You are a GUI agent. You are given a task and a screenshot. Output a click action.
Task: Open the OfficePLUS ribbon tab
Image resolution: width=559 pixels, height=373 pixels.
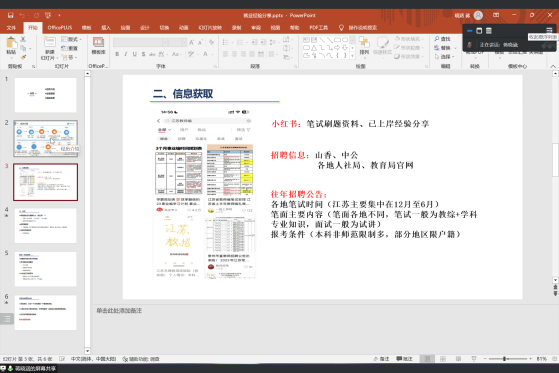tap(60, 28)
